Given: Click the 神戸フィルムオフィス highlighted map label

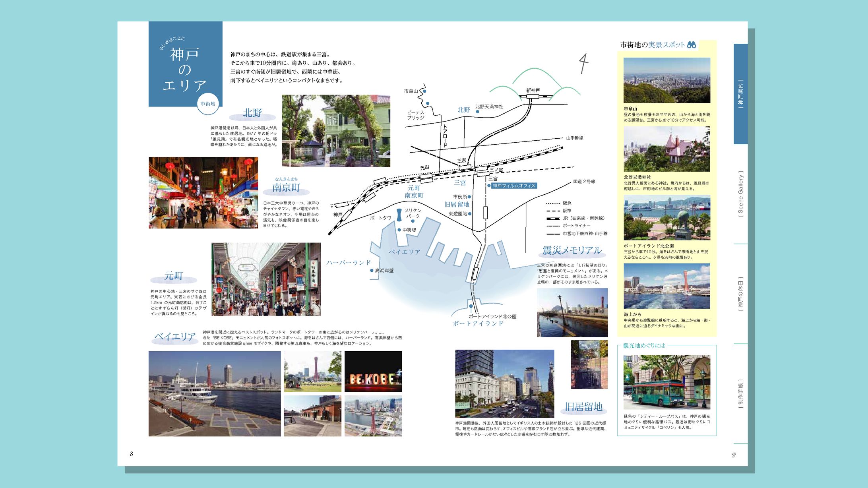Looking at the screenshot, I should pos(514,186).
